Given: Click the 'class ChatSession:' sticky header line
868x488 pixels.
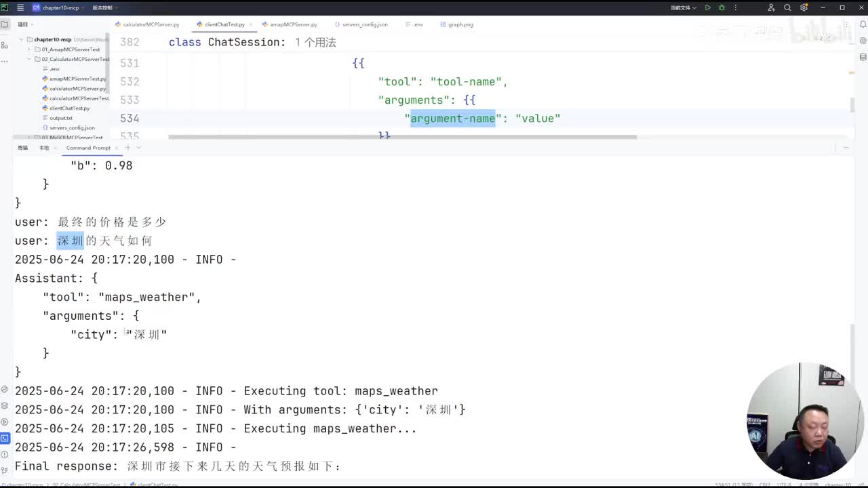Looking at the screenshot, I should (227, 42).
